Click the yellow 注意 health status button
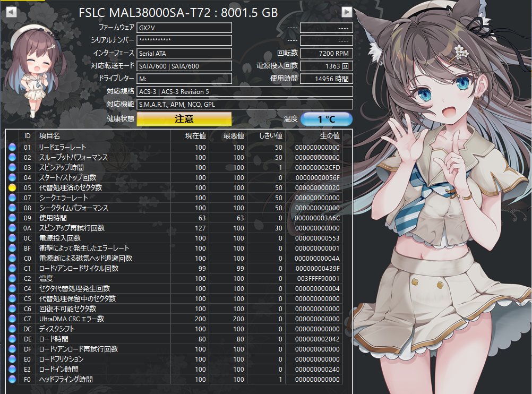The image size is (532, 394). coord(184,119)
